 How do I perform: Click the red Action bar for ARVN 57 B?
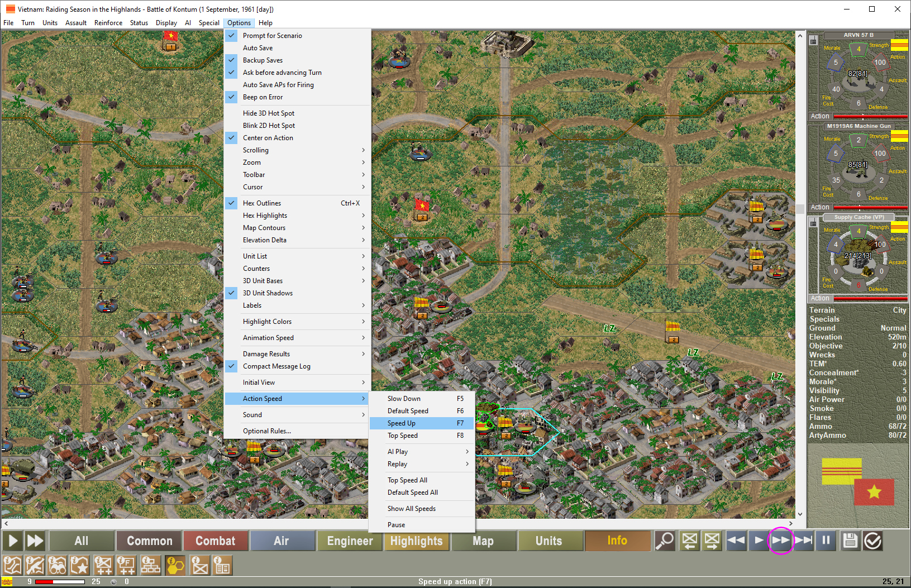click(x=870, y=116)
